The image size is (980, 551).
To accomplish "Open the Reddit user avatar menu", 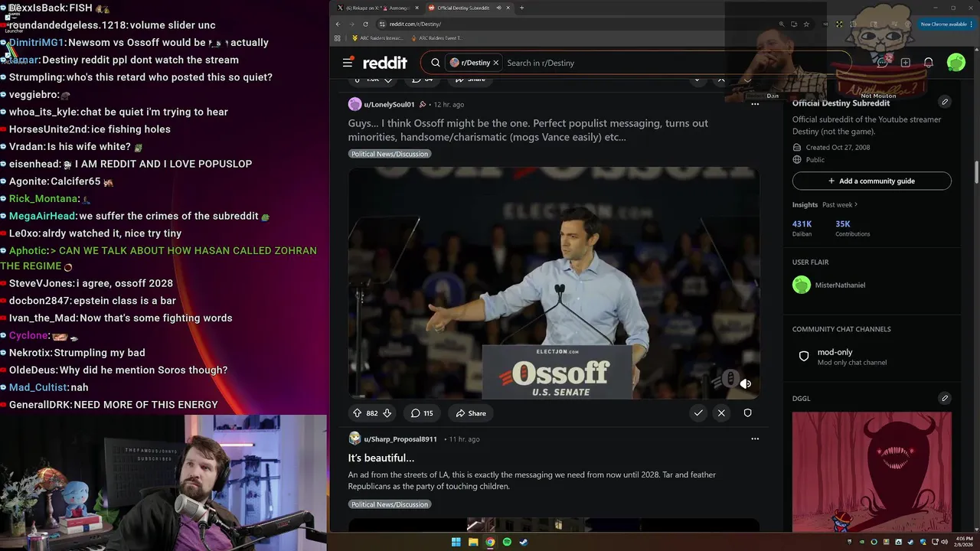I will [x=956, y=63].
